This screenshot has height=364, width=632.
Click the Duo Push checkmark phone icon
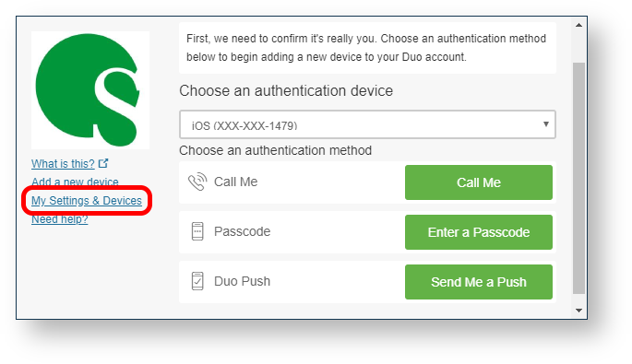[x=197, y=281]
